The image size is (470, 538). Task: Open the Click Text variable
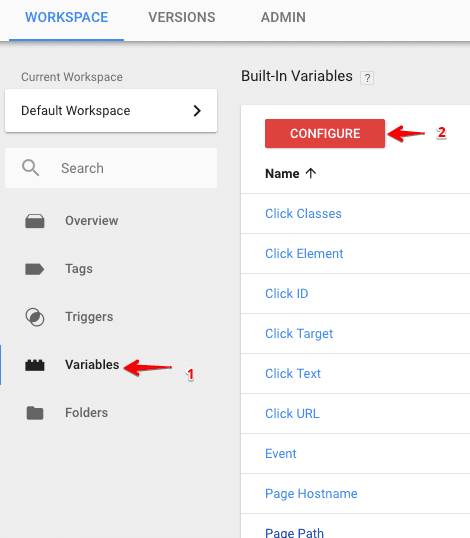pos(293,374)
